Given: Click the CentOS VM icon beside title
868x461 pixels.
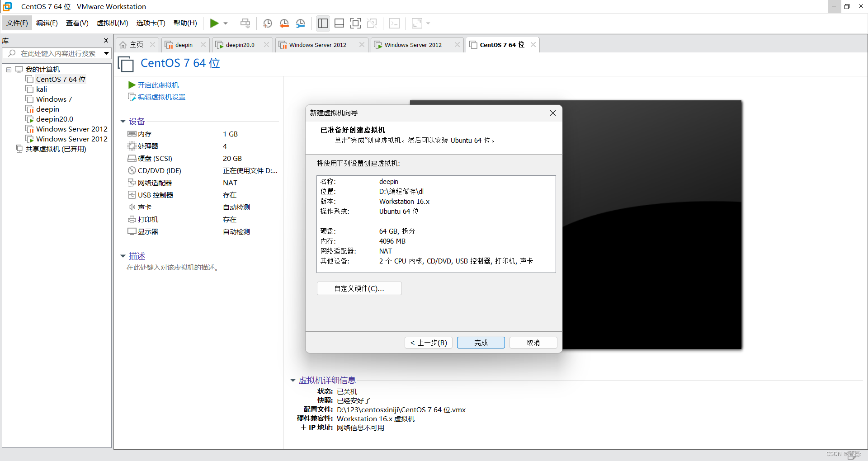Looking at the screenshot, I should (x=126, y=64).
